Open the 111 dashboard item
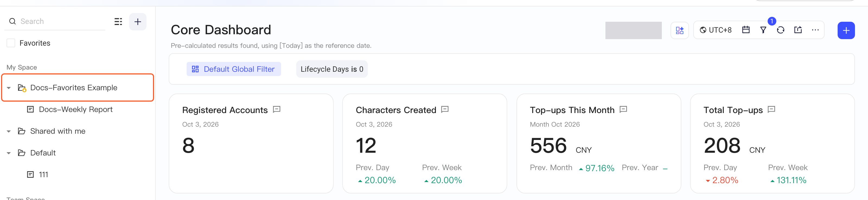The width and height of the screenshot is (868, 200). pos(43,175)
